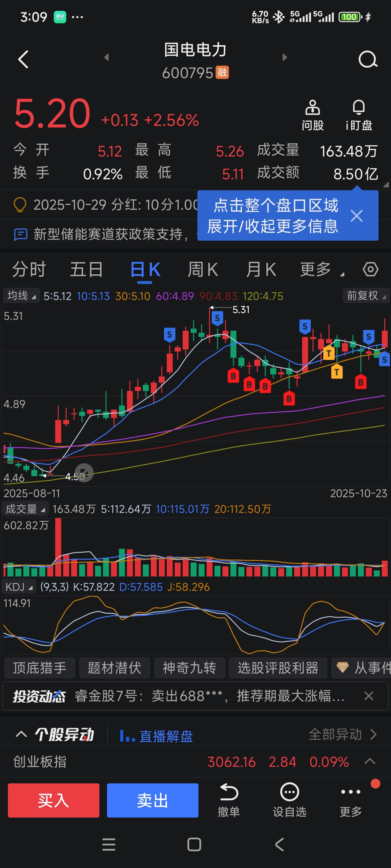Switch to the 月K tab
Viewport: 391px width, 868px height.
tap(261, 269)
